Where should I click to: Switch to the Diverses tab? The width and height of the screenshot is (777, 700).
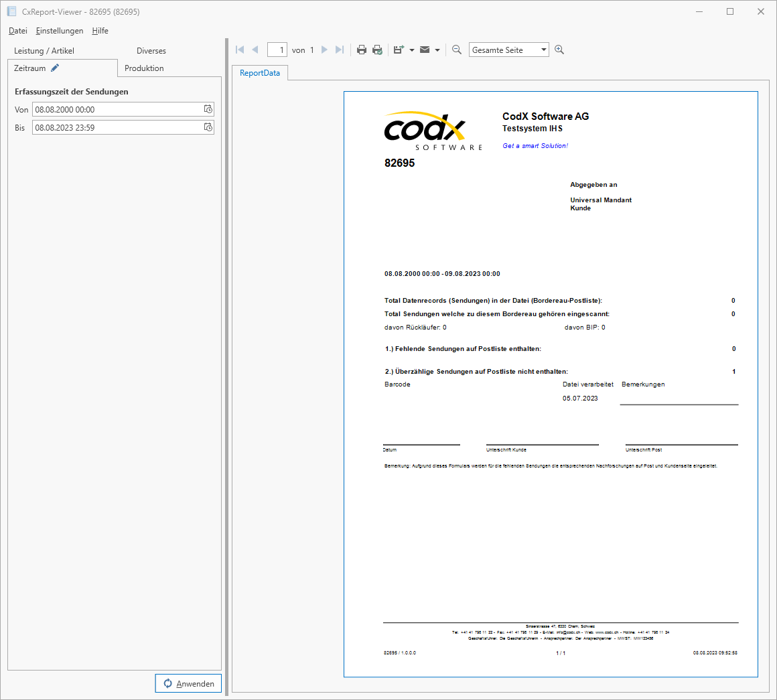(x=151, y=50)
